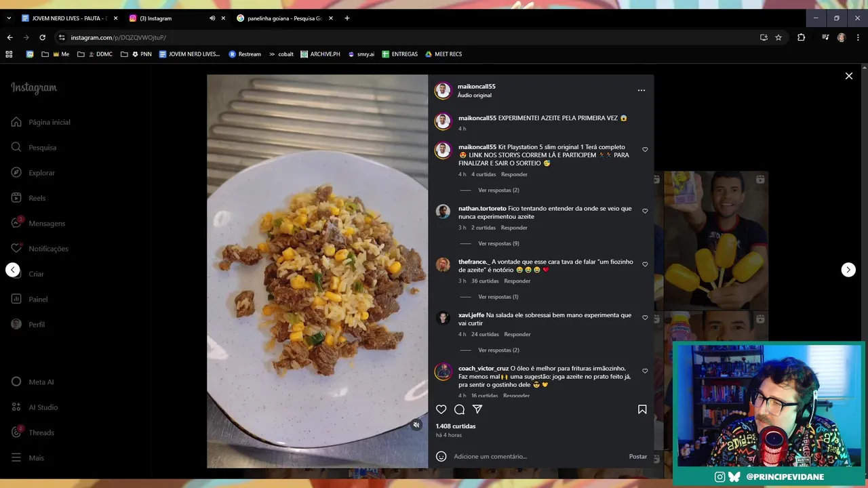
Task: Click Responder on xavi.jeffe's comment
Action: click(x=517, y=334)
